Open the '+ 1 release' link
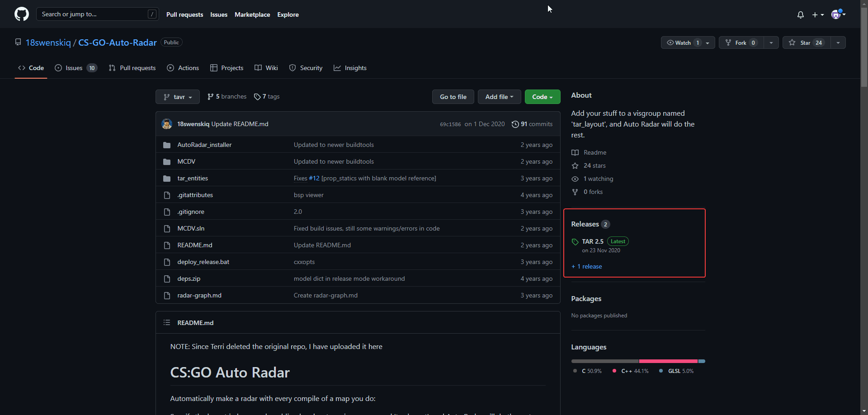Viewport: 868px width, 415px height. point(587,267)
